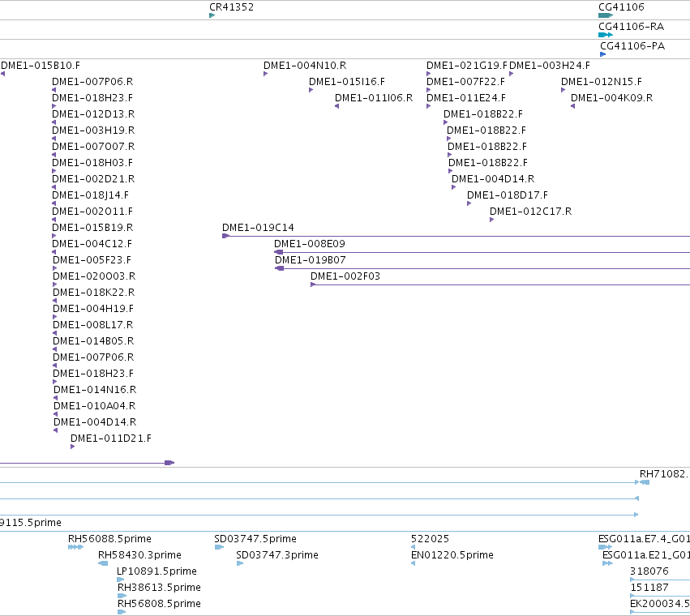Click the RH56088.5prime EST label
690x616 pixels.
point(109,539)
